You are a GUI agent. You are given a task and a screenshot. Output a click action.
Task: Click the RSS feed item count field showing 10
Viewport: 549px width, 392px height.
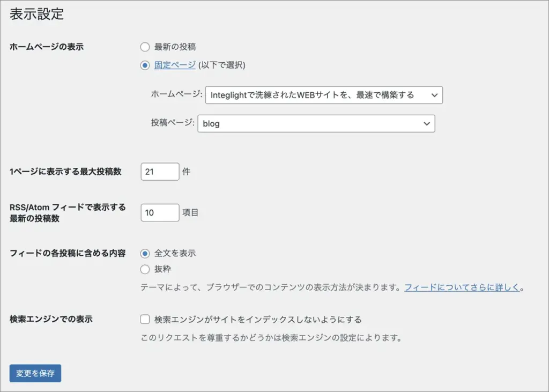pos(159,212)
